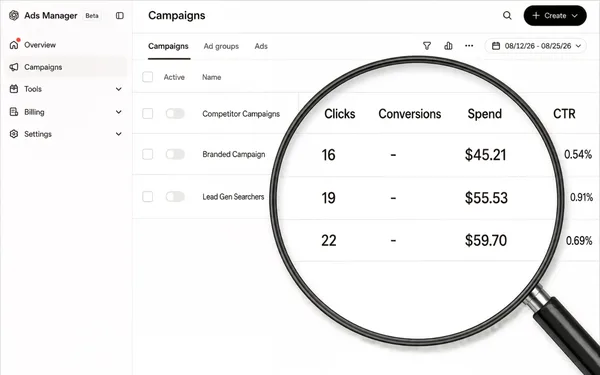Click the 0.91% CTR value
Screen dimensions: 600x375
[581, 197]
